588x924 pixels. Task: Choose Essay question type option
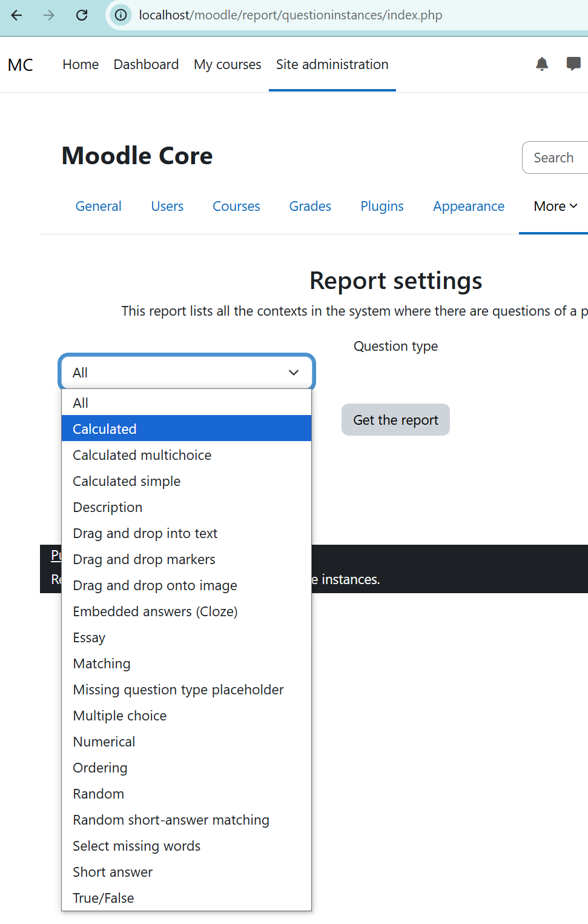pyautogui.click(x=187, y=637)
